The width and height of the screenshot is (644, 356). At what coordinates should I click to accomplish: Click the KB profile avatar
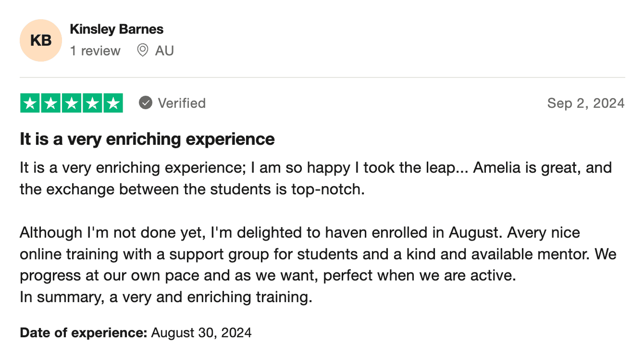tap(41, 40)
